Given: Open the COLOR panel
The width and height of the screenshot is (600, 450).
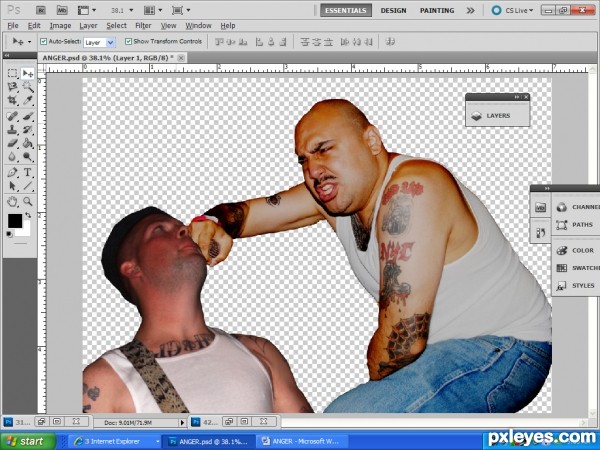Looking at the screenshot, I should (x=577, y=250).
